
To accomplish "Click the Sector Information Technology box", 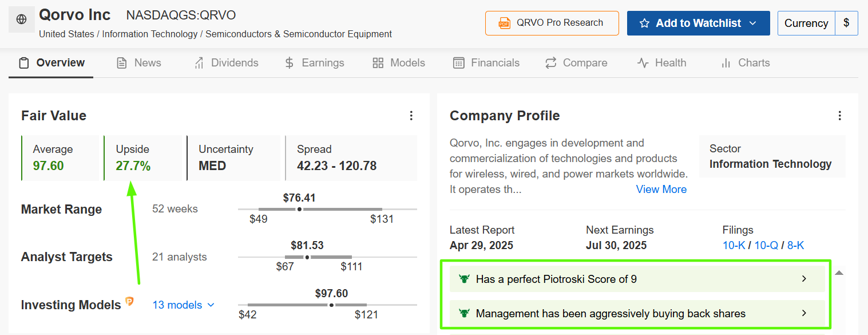I will 772,156.
